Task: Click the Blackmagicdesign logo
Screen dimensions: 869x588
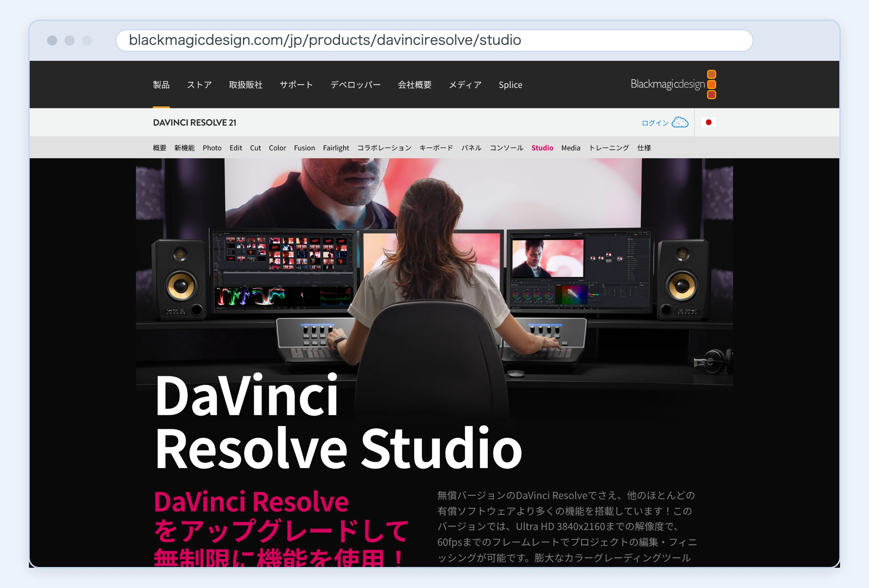Action: pos(673,84)
